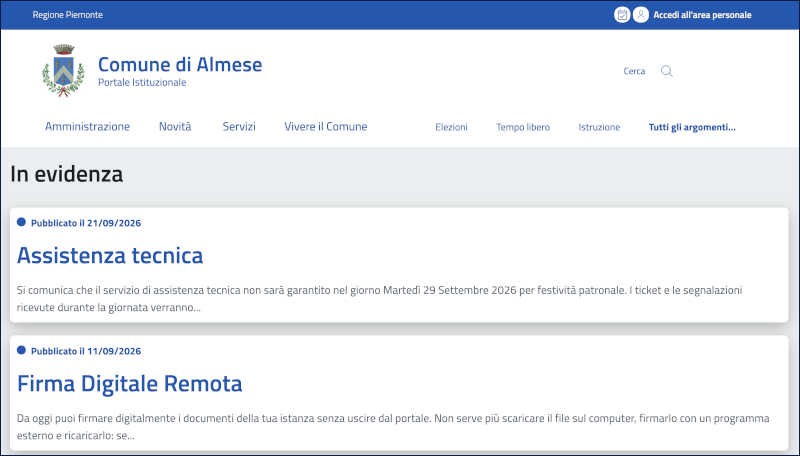Click the Comune di Almese coat of arms logo
Viewport: 800px width, 456px height.
(63, 71)
